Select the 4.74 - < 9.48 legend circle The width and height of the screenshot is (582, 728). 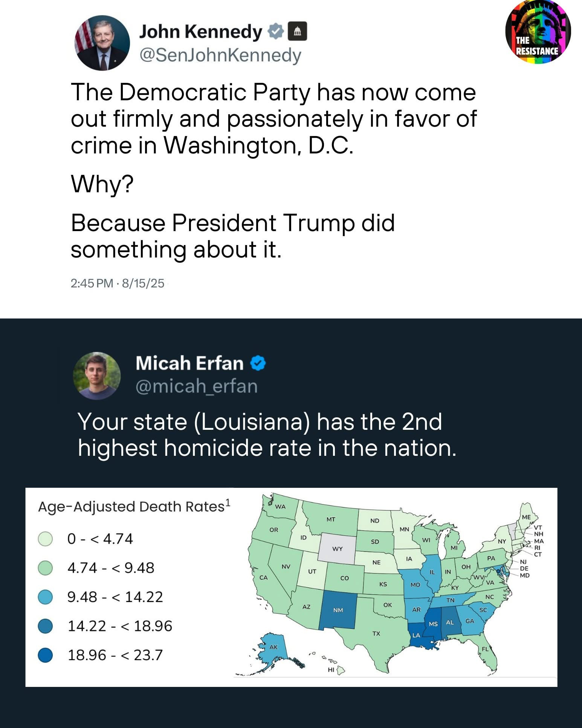[x=45, y=568]
